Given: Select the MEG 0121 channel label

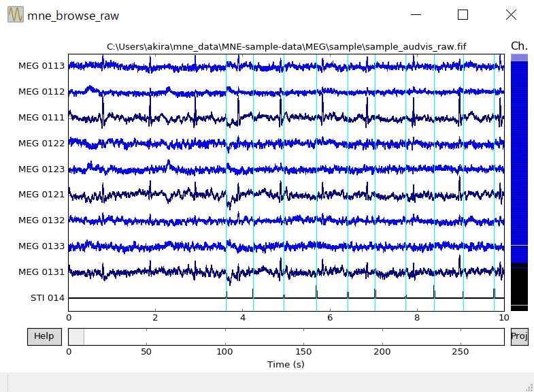Looking at the screenshot, I should (41, 195).
